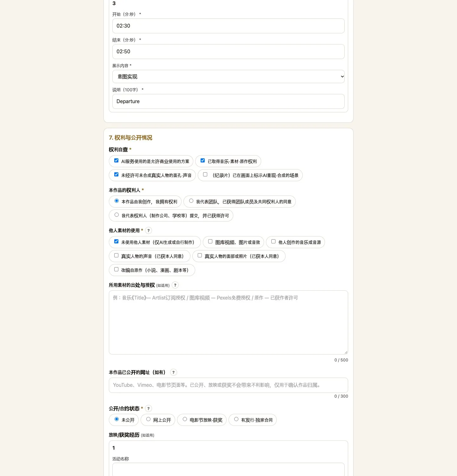The image size is (457, 476).
Task: Click the 本作品的权利人 label
Action: tap(124, 190)
